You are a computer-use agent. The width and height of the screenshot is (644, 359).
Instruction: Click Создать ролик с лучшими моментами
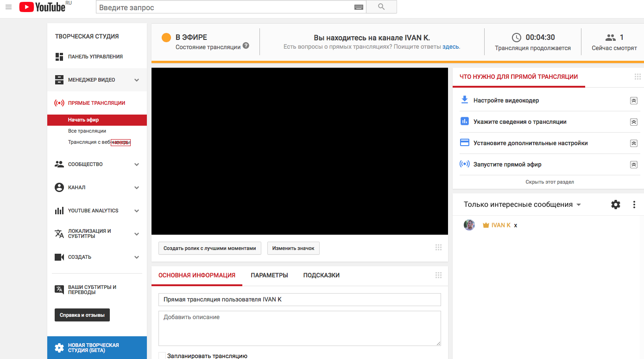[210, 248]
